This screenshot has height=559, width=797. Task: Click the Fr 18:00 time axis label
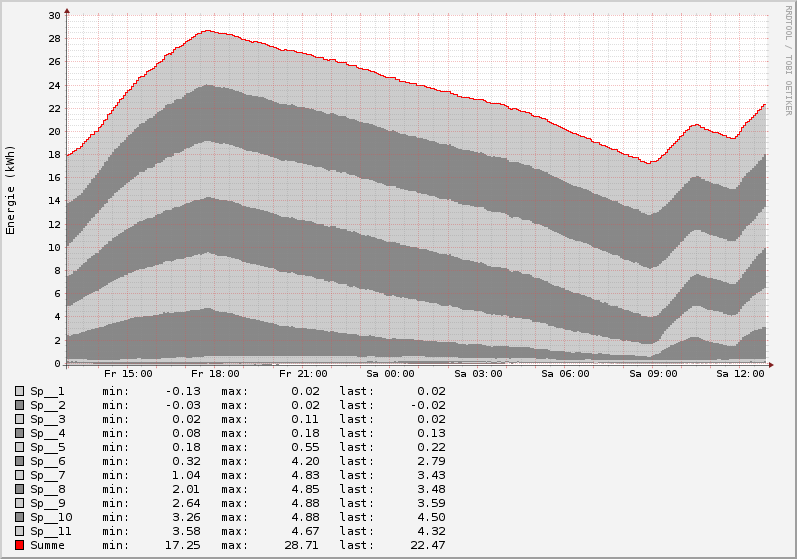[217, 374]
